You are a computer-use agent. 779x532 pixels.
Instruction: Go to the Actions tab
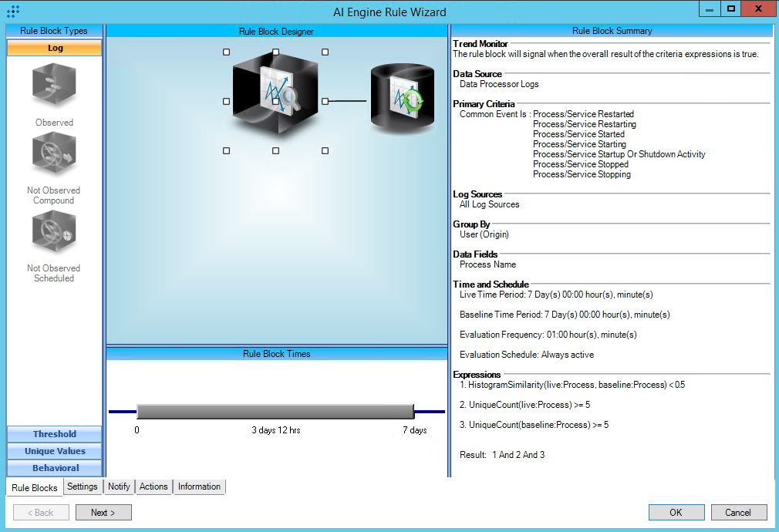153,487
